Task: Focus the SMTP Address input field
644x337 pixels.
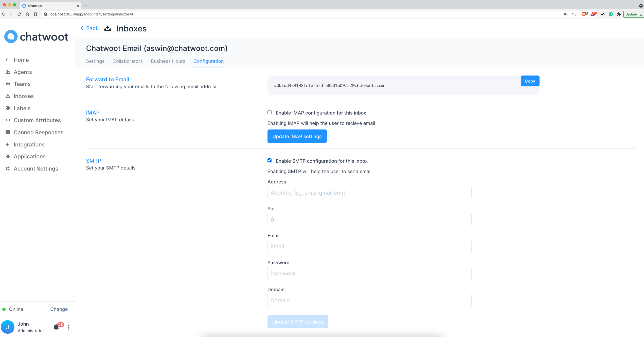Action: coord(369,193)
